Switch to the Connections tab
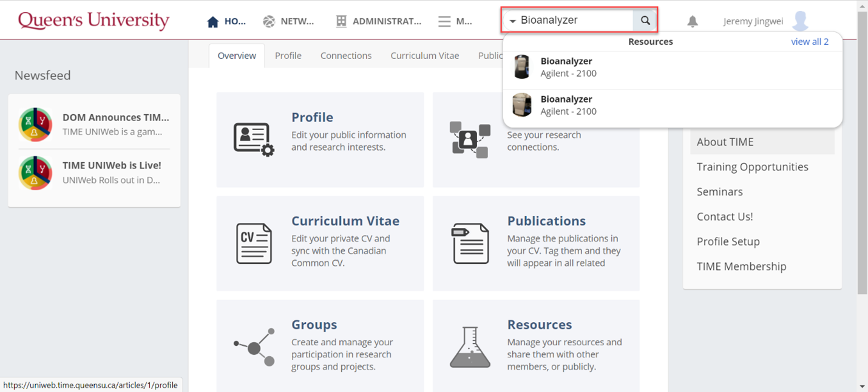This screenshot has height=392, width=868. 345,55
